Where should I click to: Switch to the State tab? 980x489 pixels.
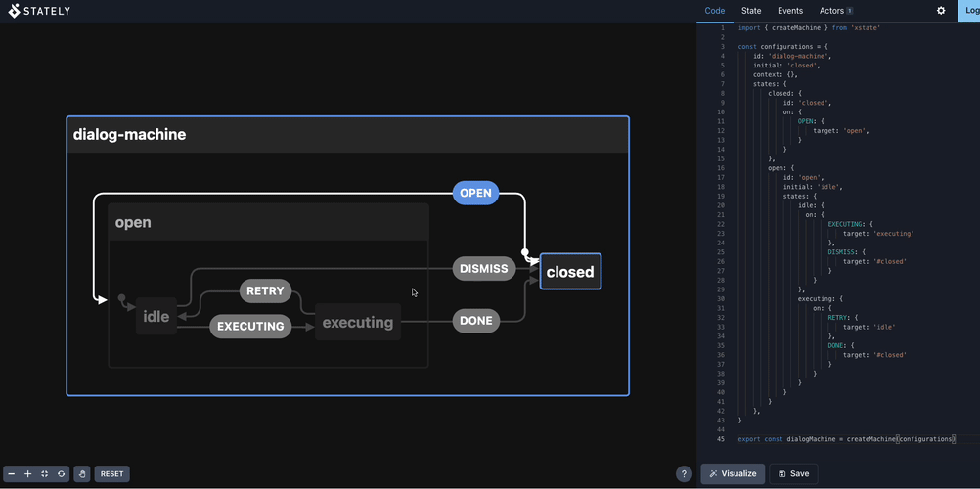[751, 11]
